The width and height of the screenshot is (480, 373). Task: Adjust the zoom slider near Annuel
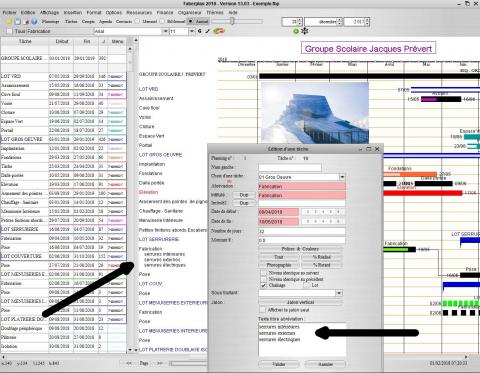pyautogui.click(x=232, y=21)
